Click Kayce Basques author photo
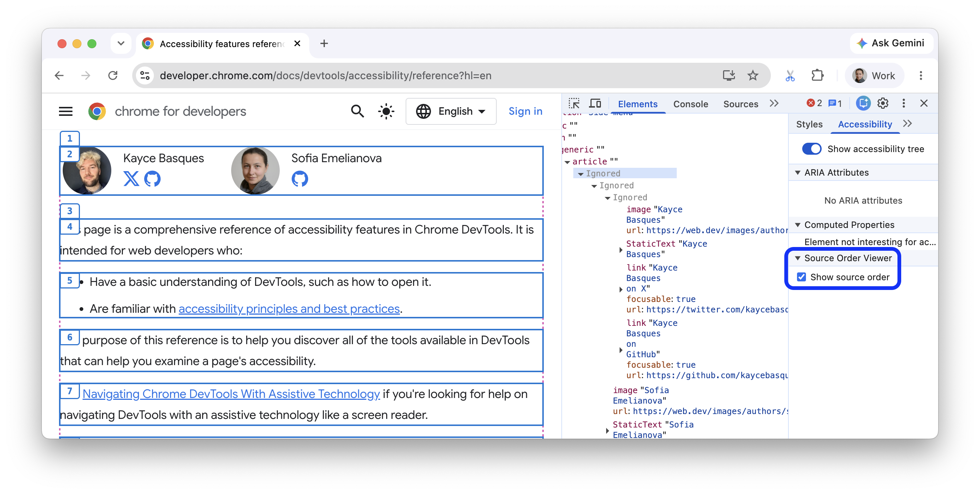 point(87,170)
